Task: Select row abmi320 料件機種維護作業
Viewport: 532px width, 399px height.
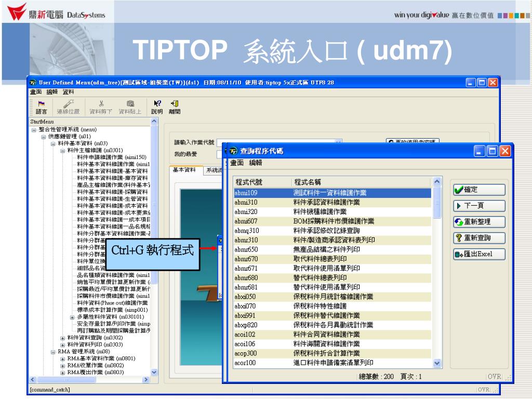Action: point(332,212)
